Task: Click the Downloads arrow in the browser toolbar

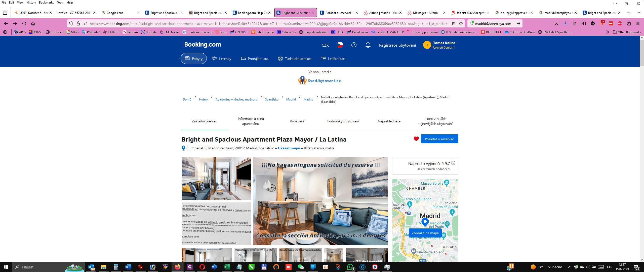Action: click(565, 23)
